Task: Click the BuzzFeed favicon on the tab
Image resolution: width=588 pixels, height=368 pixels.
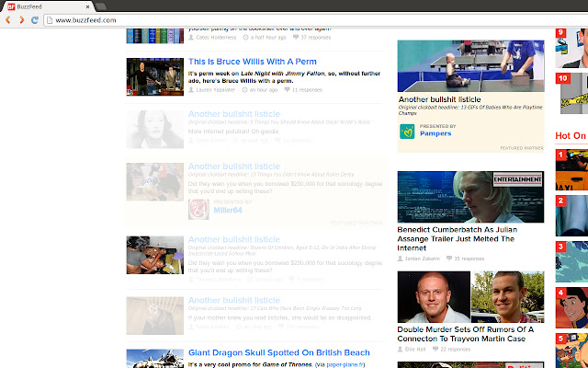Action: point(11,6)
